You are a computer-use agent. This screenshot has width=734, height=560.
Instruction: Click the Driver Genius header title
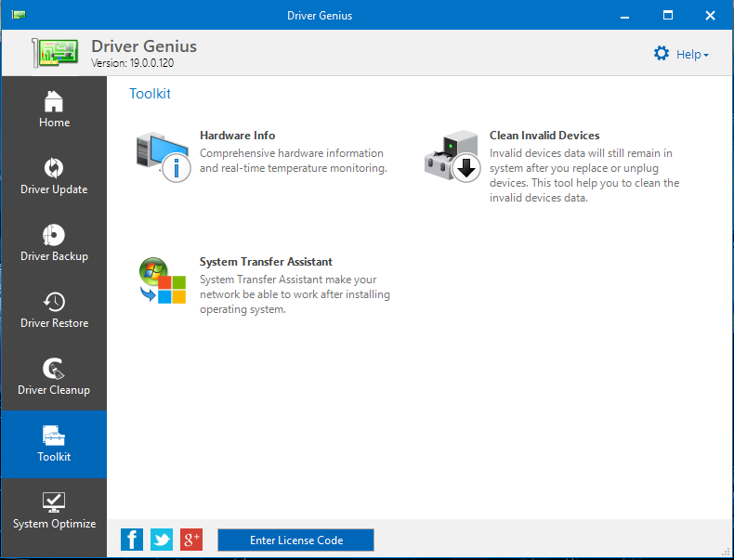coord(144,46)
